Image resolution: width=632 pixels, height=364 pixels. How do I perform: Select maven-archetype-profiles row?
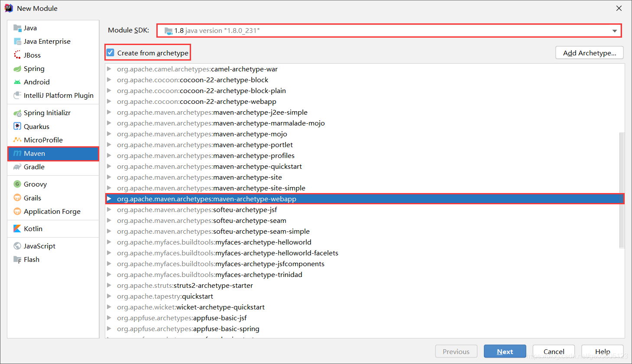[365, 155]
